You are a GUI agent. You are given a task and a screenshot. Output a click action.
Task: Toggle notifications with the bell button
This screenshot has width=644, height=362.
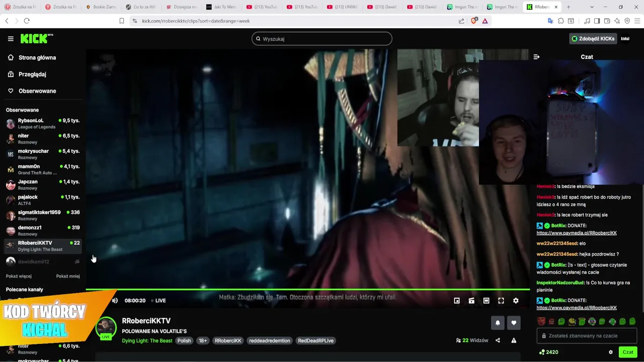coord(498,323)
